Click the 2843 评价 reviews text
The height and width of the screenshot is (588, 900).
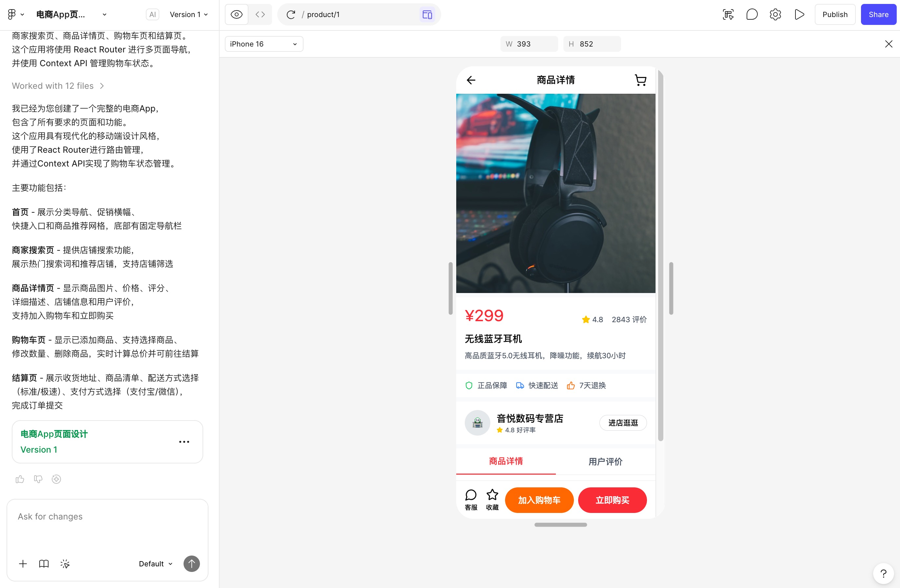pyautogui.click(x=629, y=320)
